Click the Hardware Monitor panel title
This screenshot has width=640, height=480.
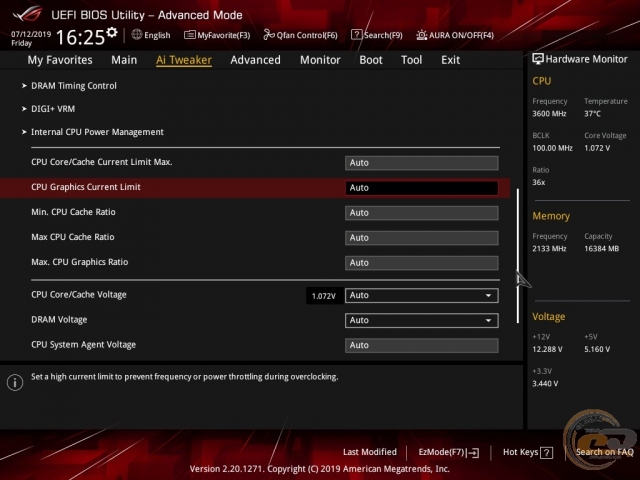[x=586, y=59]
